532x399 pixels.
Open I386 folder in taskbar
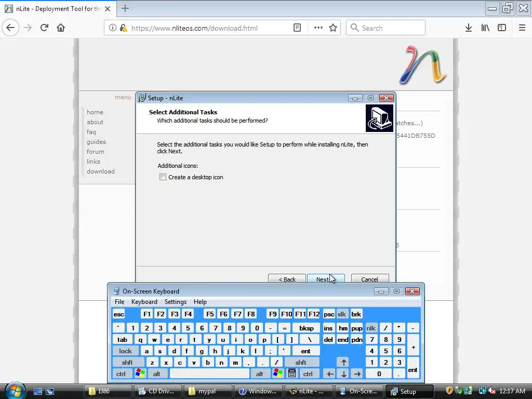point(108,391)
